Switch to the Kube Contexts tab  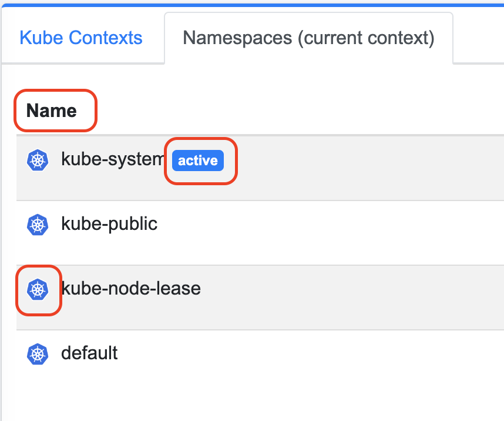coord(81,38)
